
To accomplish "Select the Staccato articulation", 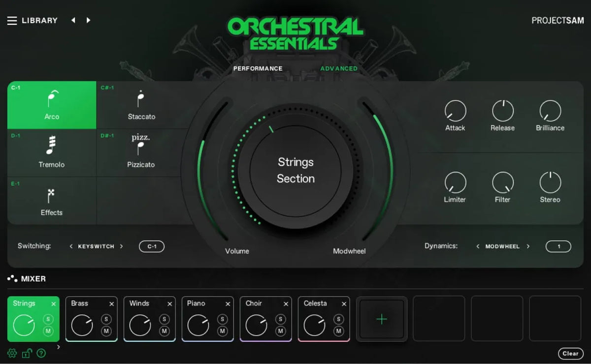I will click(x=141, y=104).
